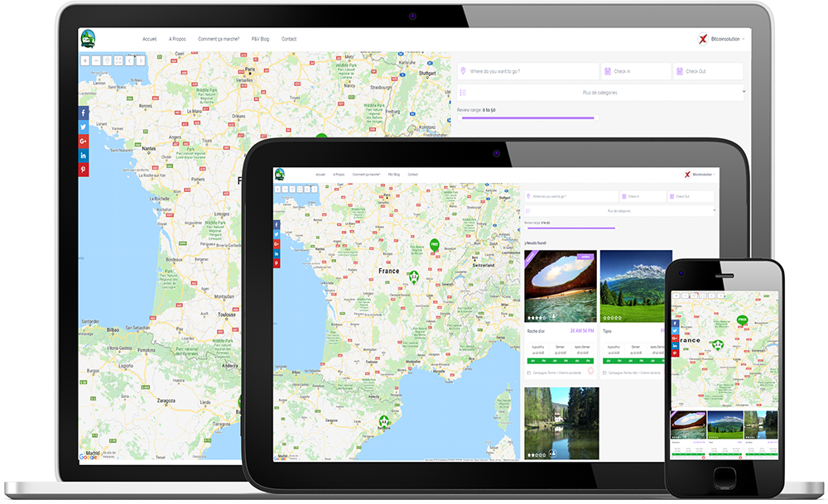Zoom in on the laptop's map
Viewport: 828px width, 504px height.
(85, 60)
